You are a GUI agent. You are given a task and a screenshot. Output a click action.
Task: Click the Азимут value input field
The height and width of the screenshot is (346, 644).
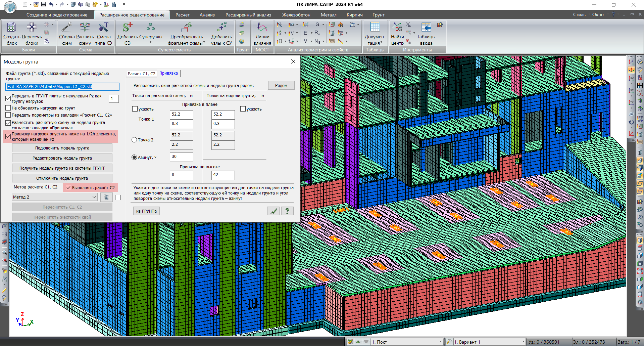pyautogui.click(x=182, y=157)
